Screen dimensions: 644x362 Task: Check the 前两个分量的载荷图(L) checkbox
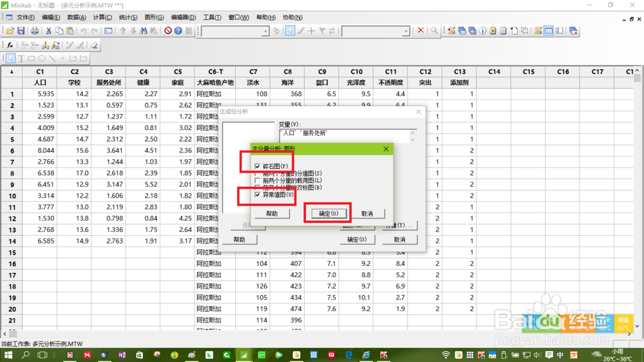[x=258, y=180]
